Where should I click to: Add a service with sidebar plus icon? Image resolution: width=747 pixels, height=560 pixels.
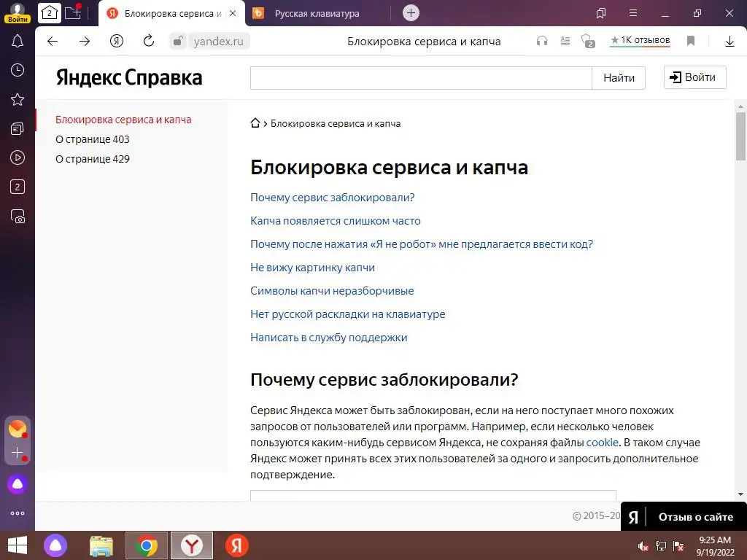click(18, 452)
